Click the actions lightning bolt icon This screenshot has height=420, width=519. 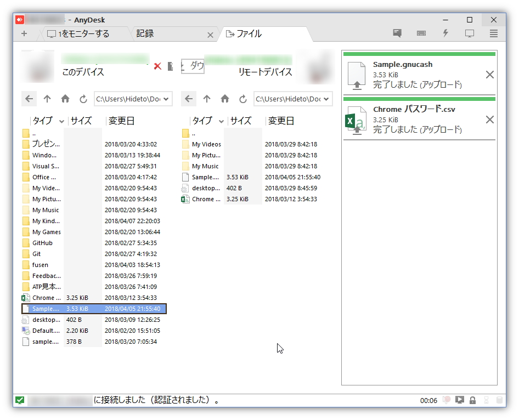[445, 33]
